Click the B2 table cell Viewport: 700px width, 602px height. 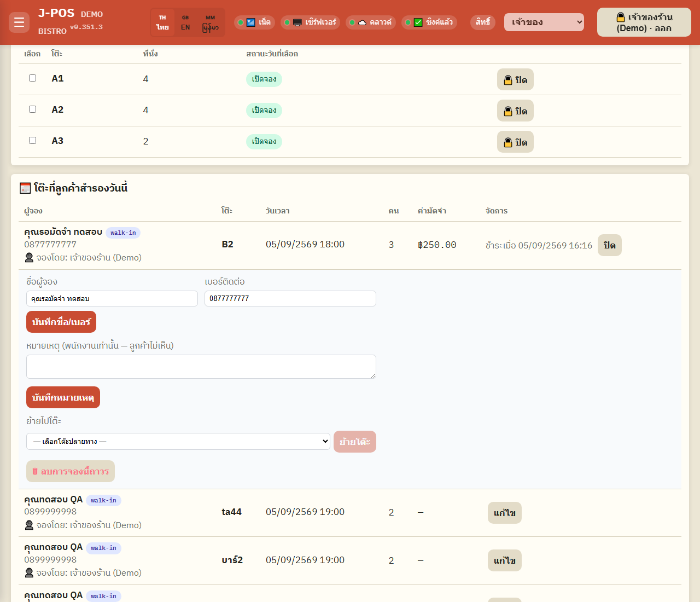tap(227, 244)
